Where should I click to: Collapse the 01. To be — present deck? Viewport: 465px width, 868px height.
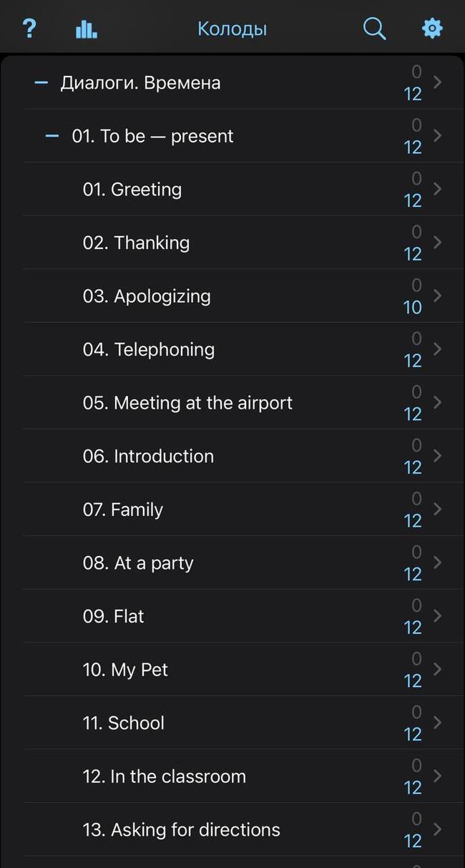click(x=52, y=136)
